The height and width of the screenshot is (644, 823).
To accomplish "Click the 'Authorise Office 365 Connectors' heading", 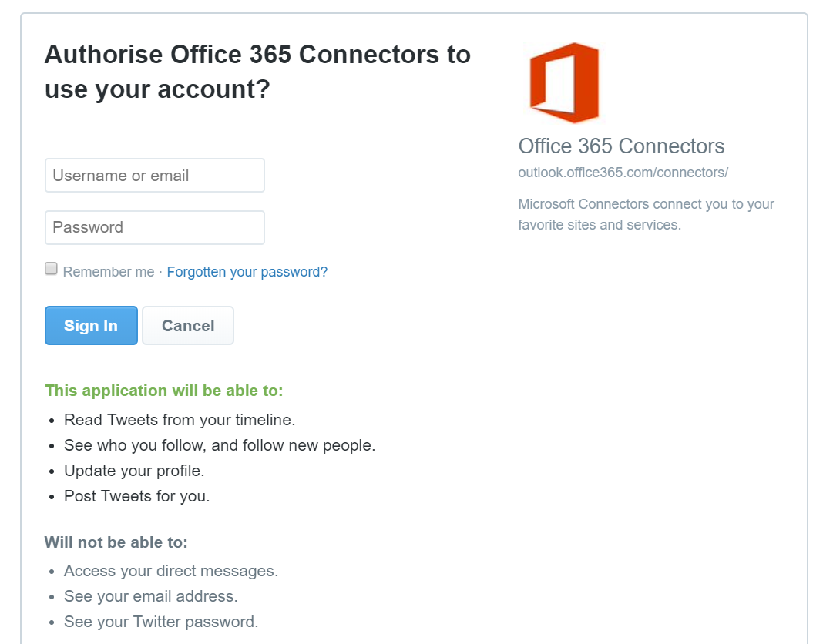I will (x=257, y=72).
